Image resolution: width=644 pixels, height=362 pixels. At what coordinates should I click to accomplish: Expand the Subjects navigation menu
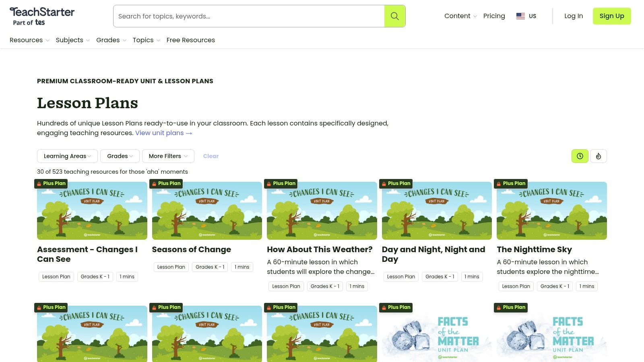click(x=73, y=40)
